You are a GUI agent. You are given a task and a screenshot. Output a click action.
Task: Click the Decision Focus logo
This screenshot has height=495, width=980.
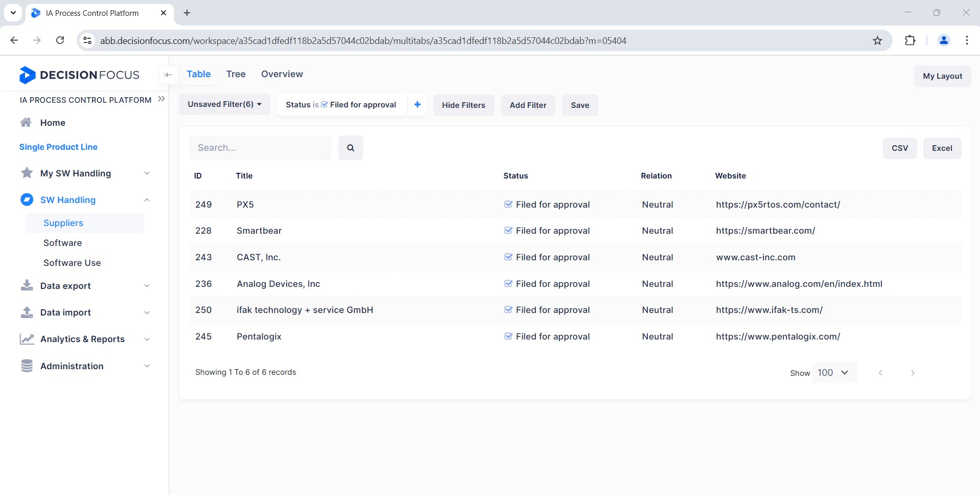click(x=79, y=75)
